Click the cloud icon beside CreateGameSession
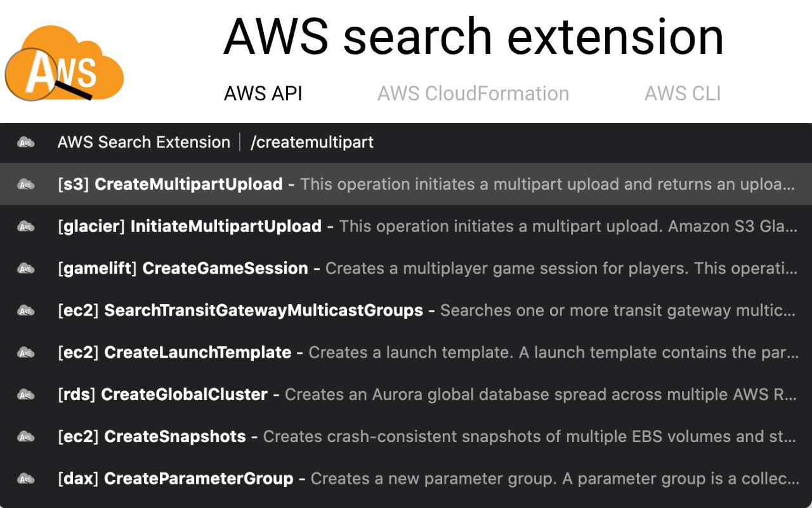 [x=26, y=269]
